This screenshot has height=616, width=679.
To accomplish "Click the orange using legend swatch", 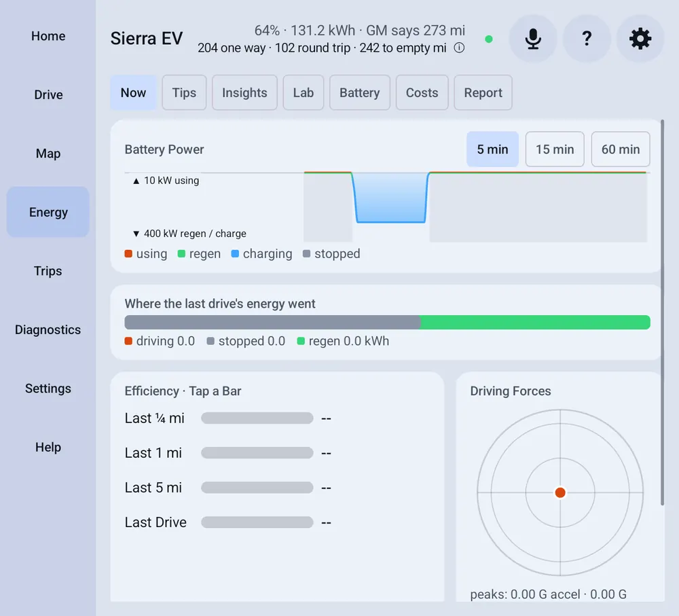I will [128, 254].
